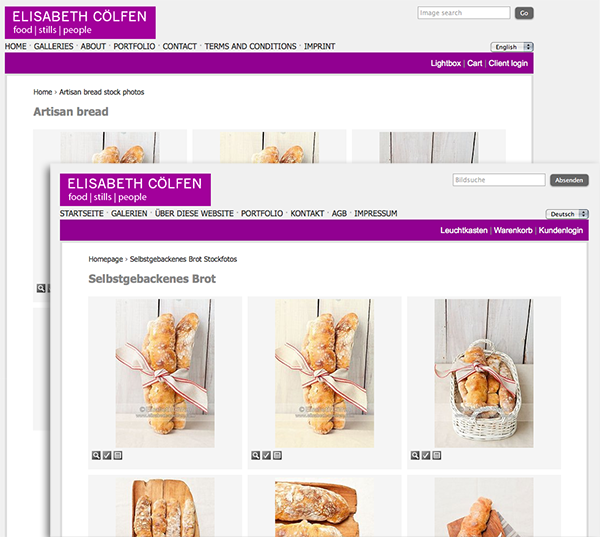The width and height of the screenshot is (600, 537).
Task: Open the Kundenlogin link
Action: pyautogui.click(x=561, y=230)
